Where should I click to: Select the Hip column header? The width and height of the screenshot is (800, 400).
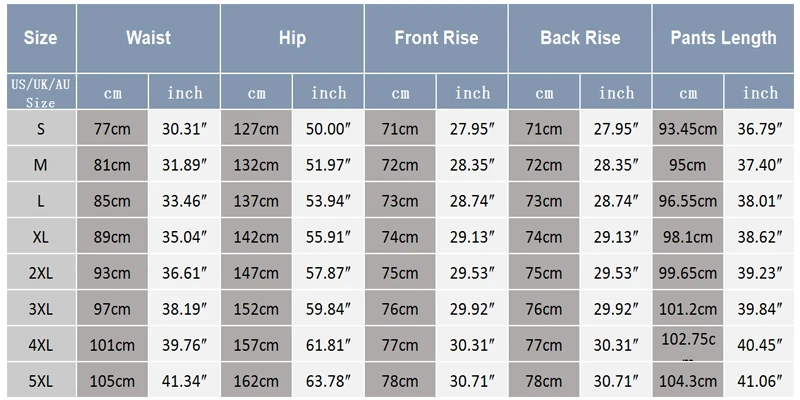[292, 38]
